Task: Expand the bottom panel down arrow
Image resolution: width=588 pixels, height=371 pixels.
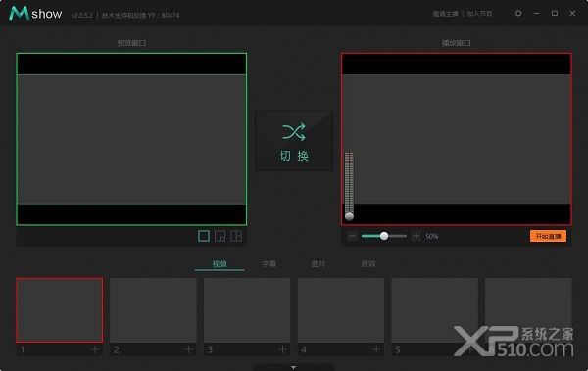Action: pyautogui.click(x=294, y=367)
